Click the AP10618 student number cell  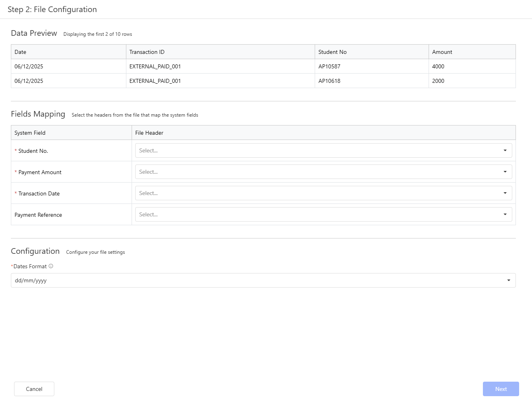[x=329, y=81]
